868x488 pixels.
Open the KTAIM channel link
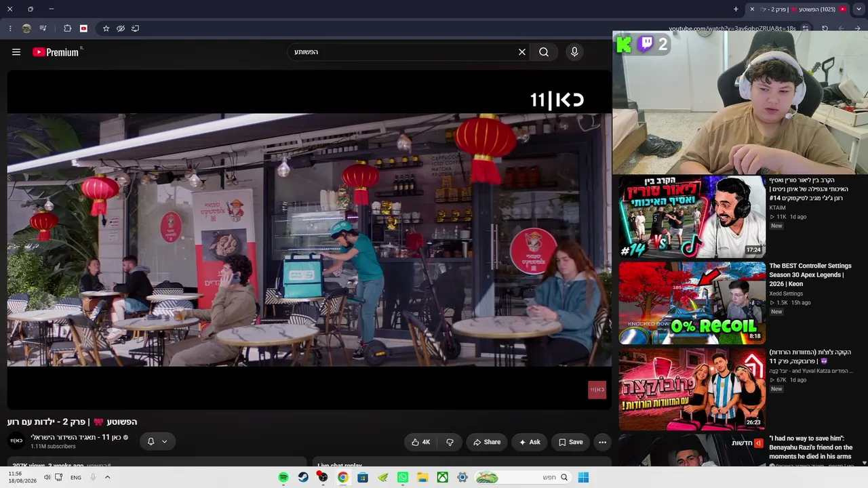[x=777, y=207]
